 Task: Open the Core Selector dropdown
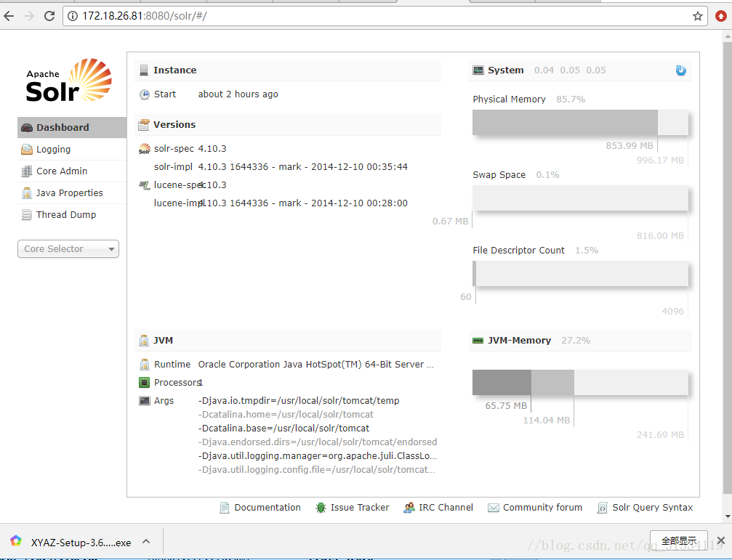tap(68, 249)
